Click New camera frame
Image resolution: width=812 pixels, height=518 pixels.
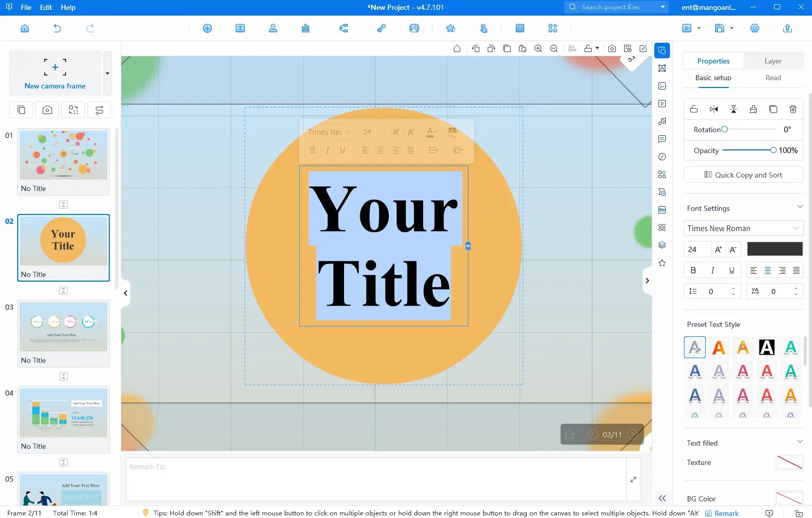[55, 73]
